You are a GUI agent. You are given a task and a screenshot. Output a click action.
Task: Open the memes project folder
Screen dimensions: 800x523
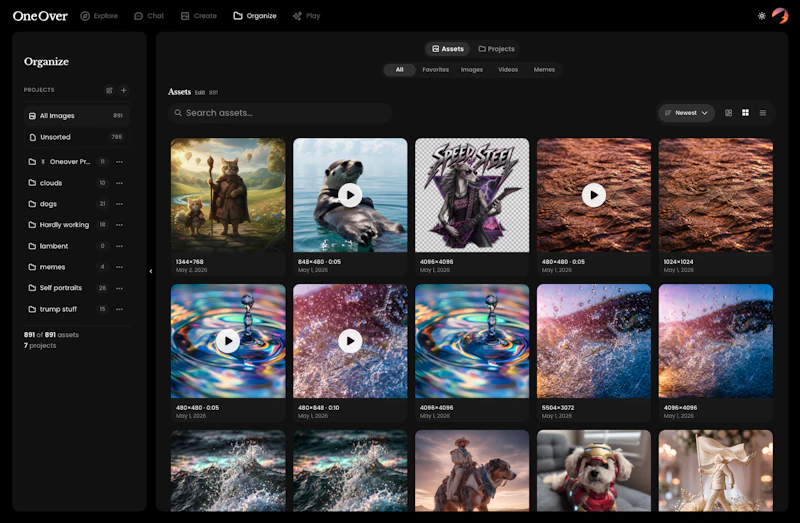(x=52, y=267)
